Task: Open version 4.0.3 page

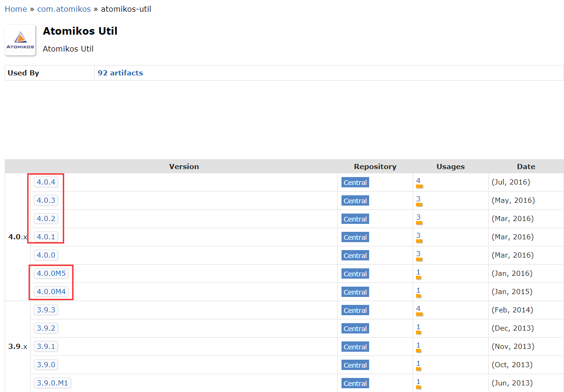Action: 46,200
